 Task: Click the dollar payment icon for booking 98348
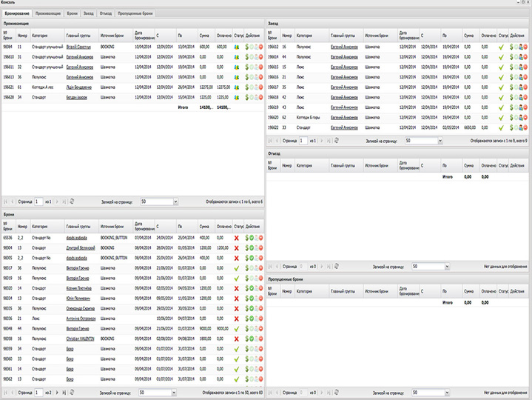tap(247, 328)
